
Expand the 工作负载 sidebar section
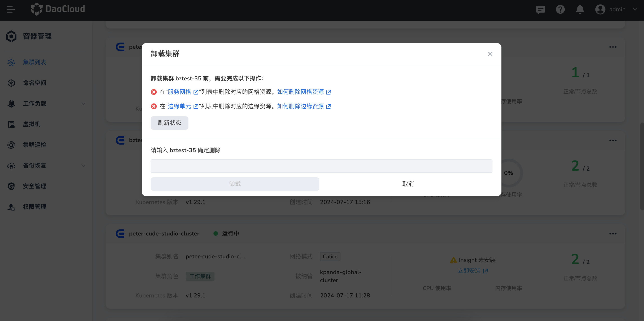pos(83,103)
